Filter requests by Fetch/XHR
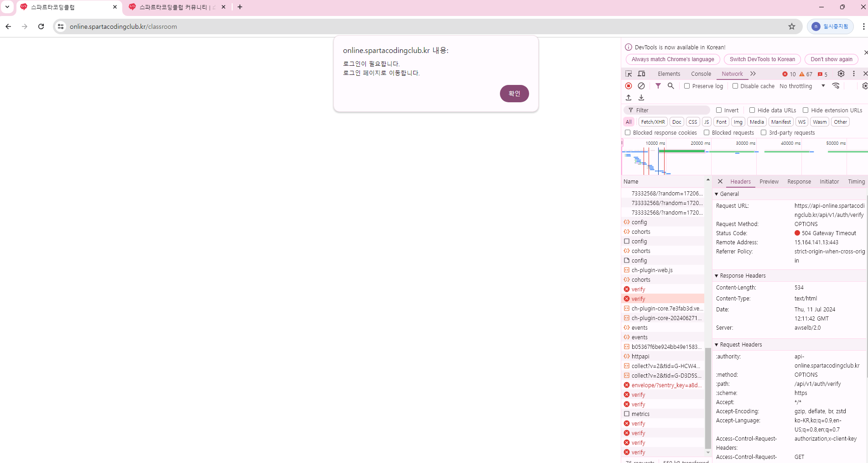Viewport: 868px width, 463px height. point(653,122)
